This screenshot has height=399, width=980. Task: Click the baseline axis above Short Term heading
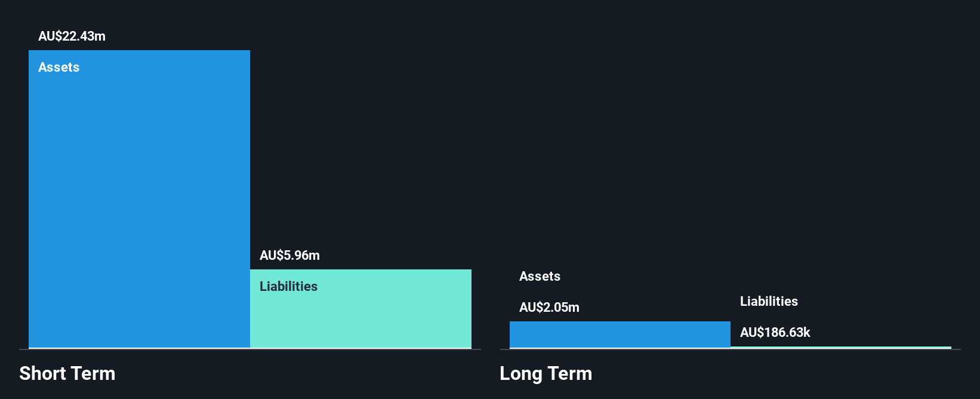point(249,349)
